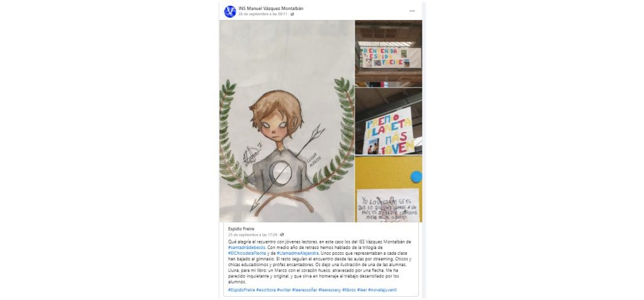
Task: Open the #LlamadmeAlejandra hashtag
Action: [297, 253]
